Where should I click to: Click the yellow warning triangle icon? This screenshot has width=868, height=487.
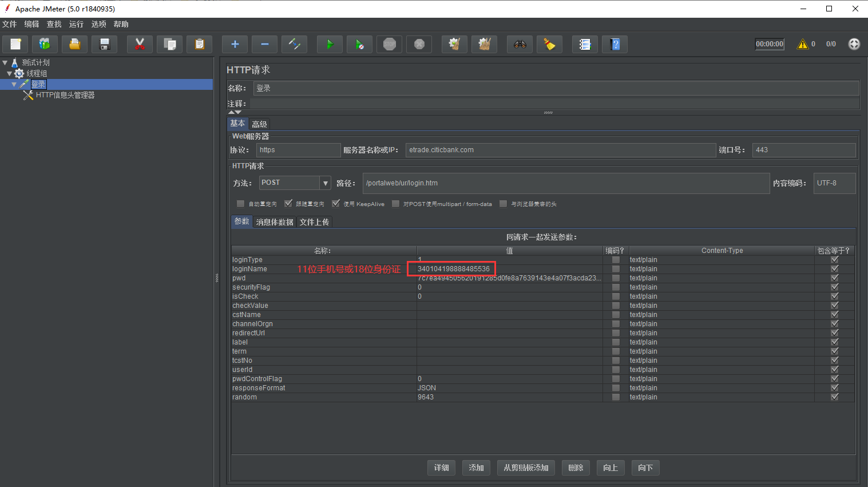pyautogui.click(x=803, y=44)
